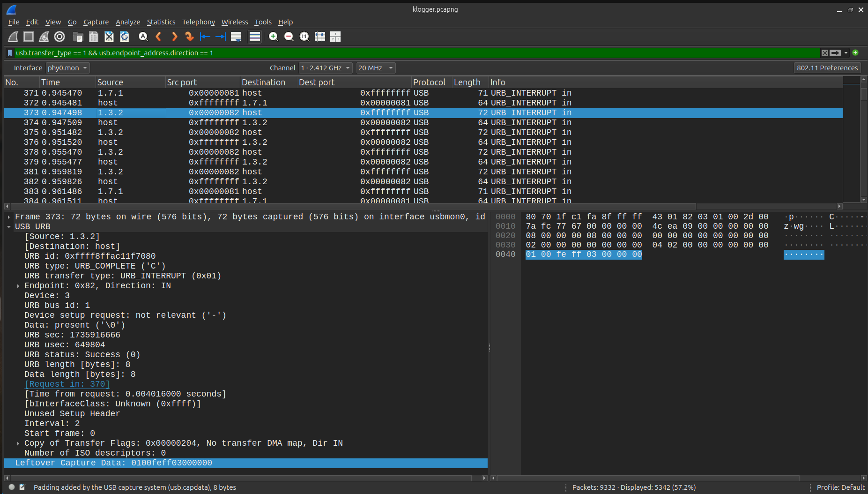868x494 pixels.
Task: Follow the Request in: 370 link
Action: point(67,384)
